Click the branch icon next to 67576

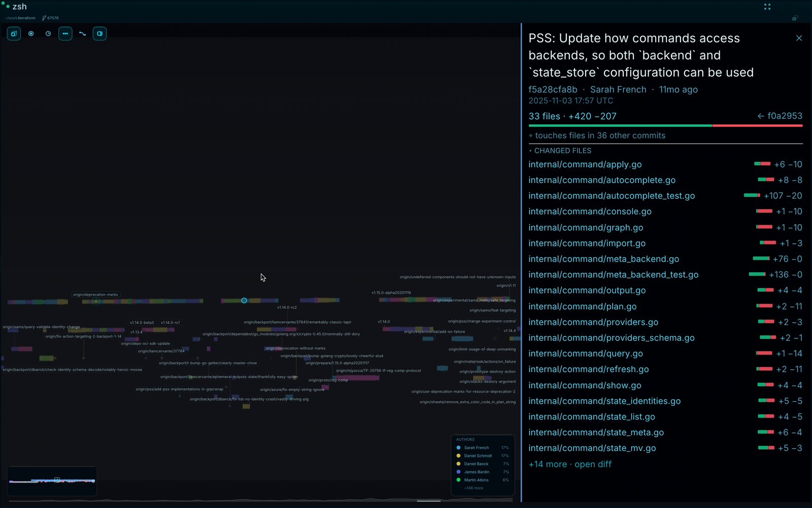(x=44, y=18)
